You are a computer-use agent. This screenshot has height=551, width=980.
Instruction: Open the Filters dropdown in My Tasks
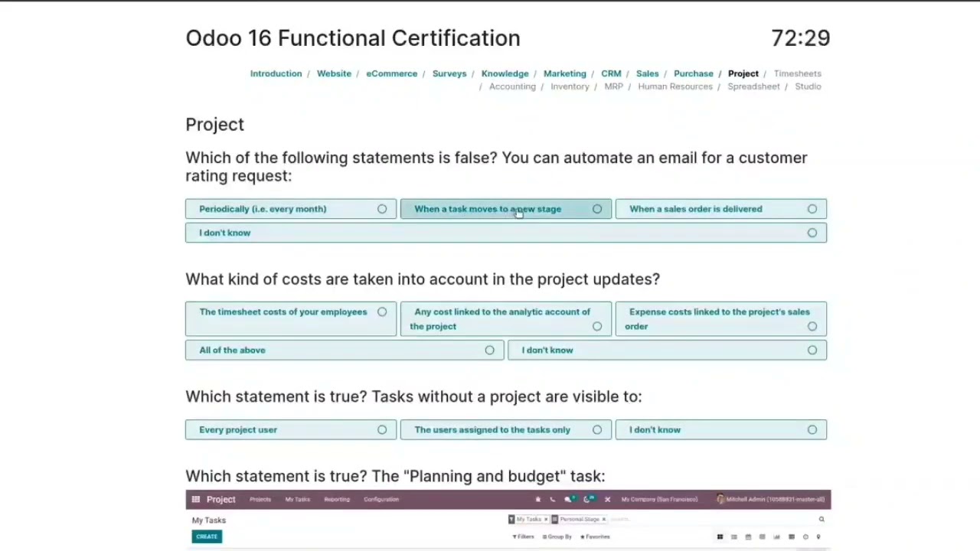pos(523,536)
